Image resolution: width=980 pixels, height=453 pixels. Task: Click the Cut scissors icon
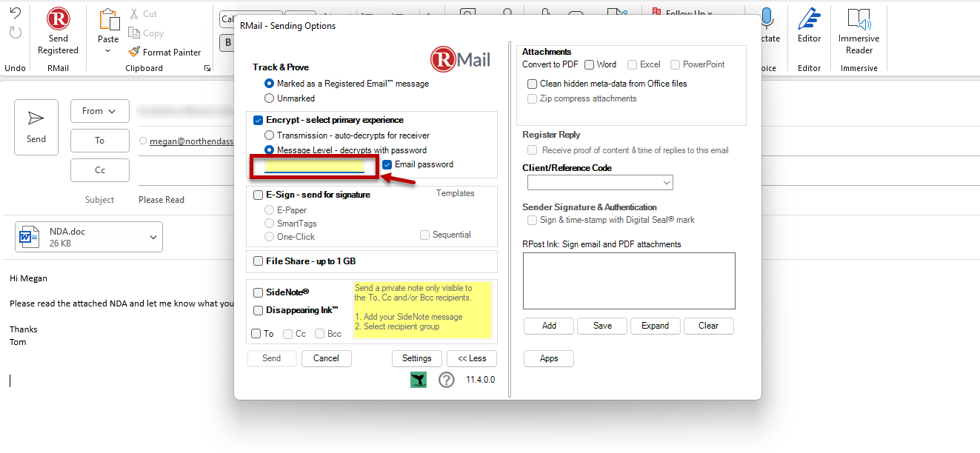point(134,13)
